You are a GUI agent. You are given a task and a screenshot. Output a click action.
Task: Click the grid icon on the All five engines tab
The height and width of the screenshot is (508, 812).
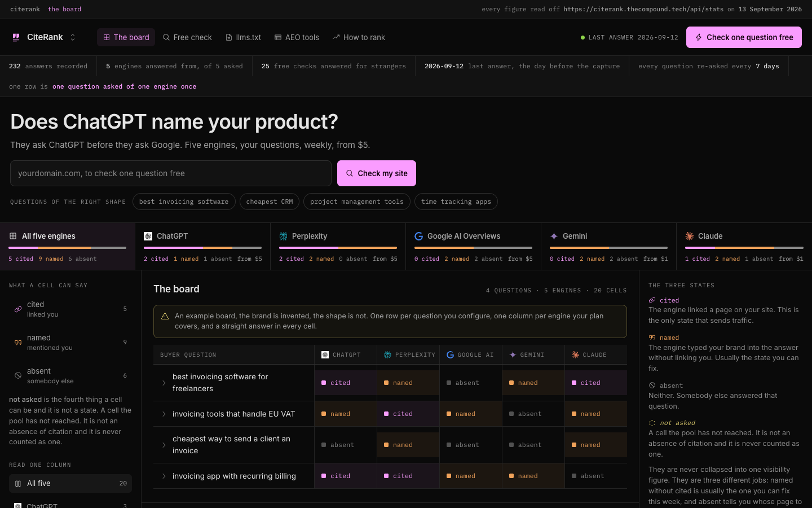tap(13, 236)
